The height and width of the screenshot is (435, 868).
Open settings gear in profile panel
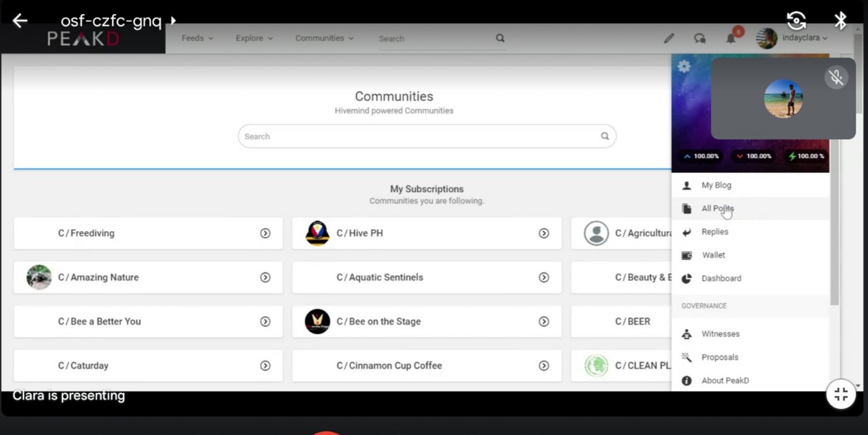point(684,67)
